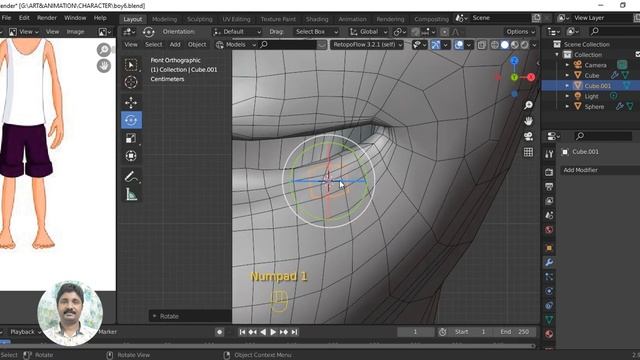Open the RetopoFlow 3.2.1 dropdown
Image resolution: width=640 pixels, height=360 pixels.
tap(367, 44)
